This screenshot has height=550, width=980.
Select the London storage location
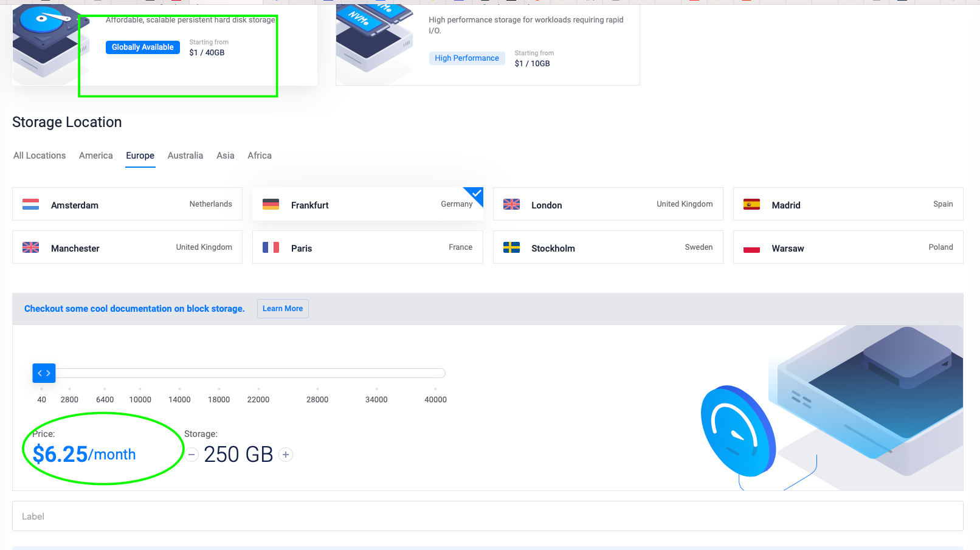(607, 204)
